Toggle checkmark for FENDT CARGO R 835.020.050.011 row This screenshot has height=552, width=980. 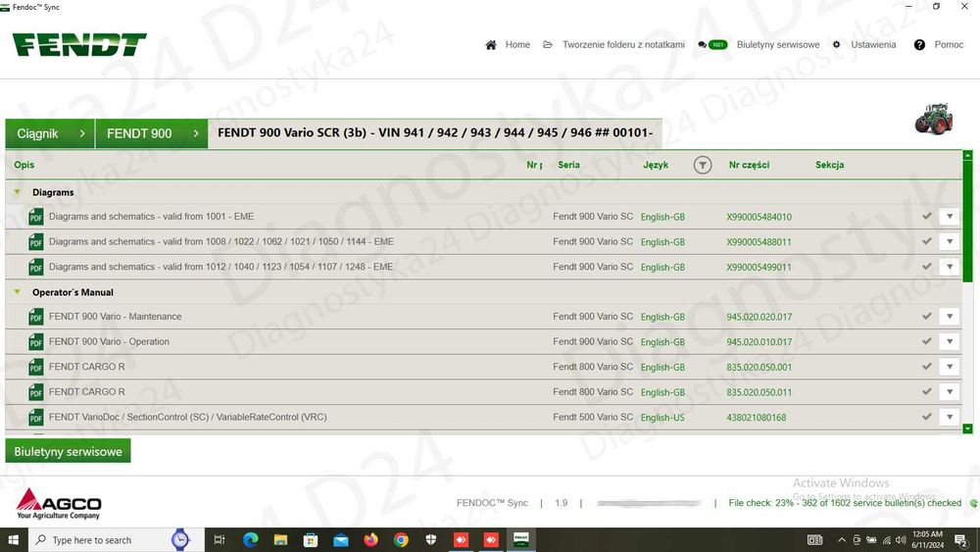pos(926,391)
